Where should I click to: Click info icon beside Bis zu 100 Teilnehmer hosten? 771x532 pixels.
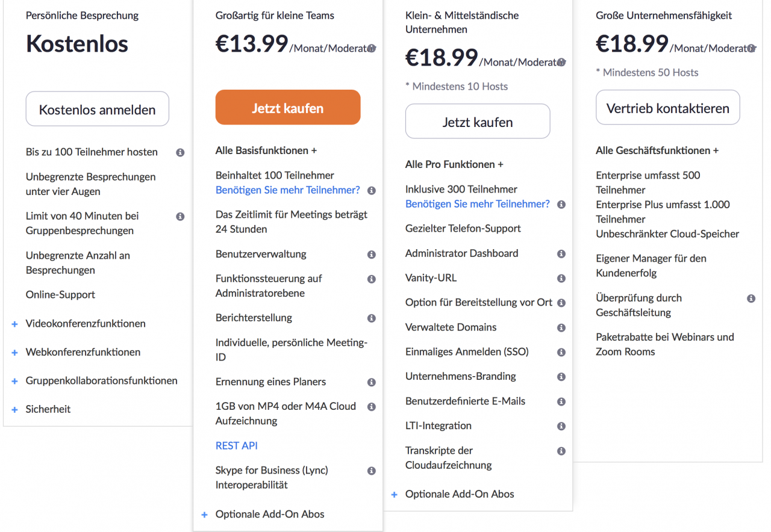coord(180,153)
